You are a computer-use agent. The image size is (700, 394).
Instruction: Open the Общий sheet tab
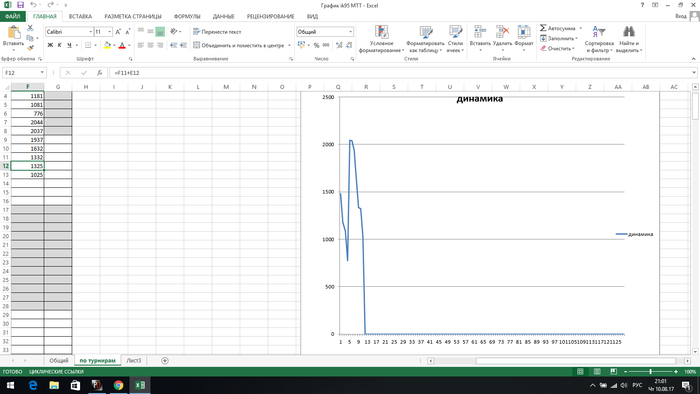tap(58, 361)
